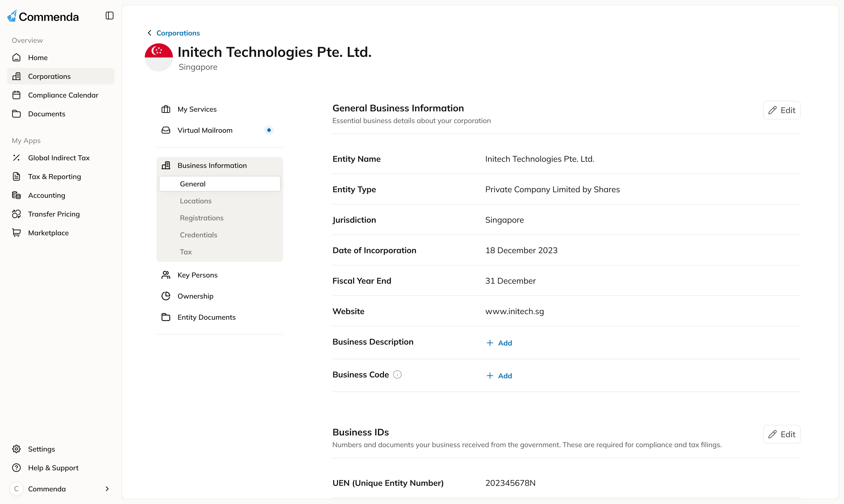
Task: Add a Business Description
Action: point(499,342)
